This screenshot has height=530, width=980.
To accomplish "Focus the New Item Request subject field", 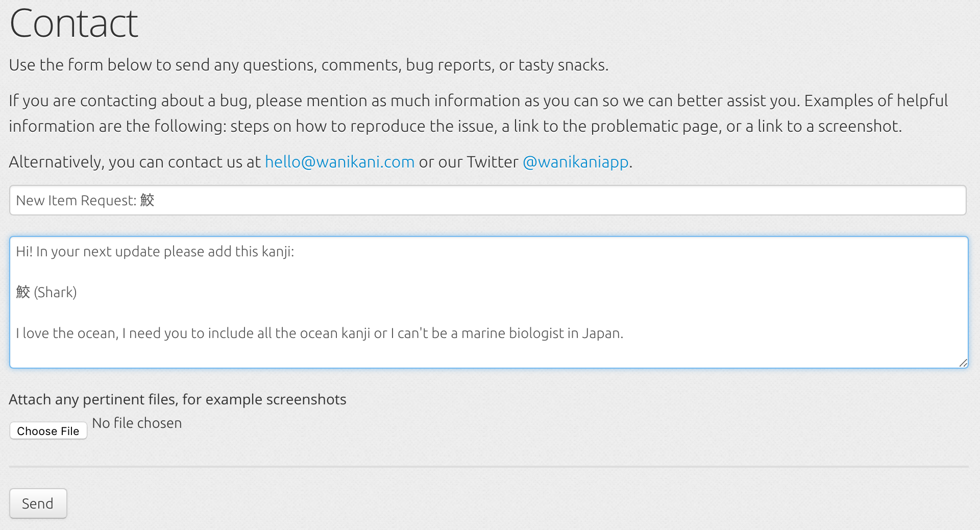I will coord(487,200).
